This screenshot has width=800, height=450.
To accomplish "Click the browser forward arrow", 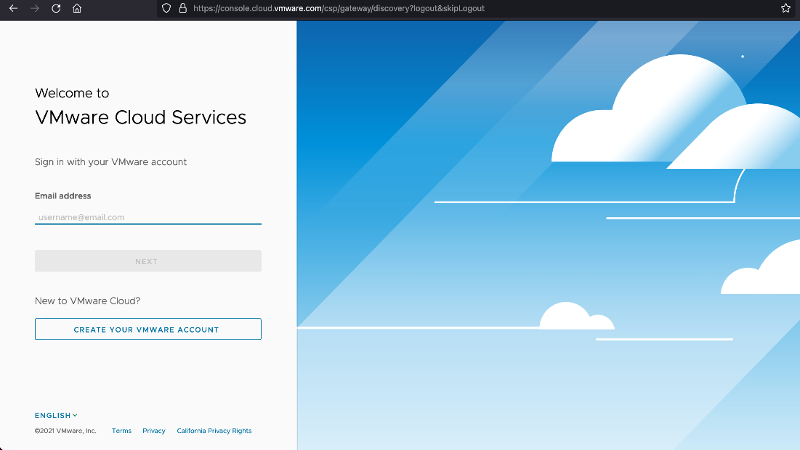I will click(x=35, y=8).
